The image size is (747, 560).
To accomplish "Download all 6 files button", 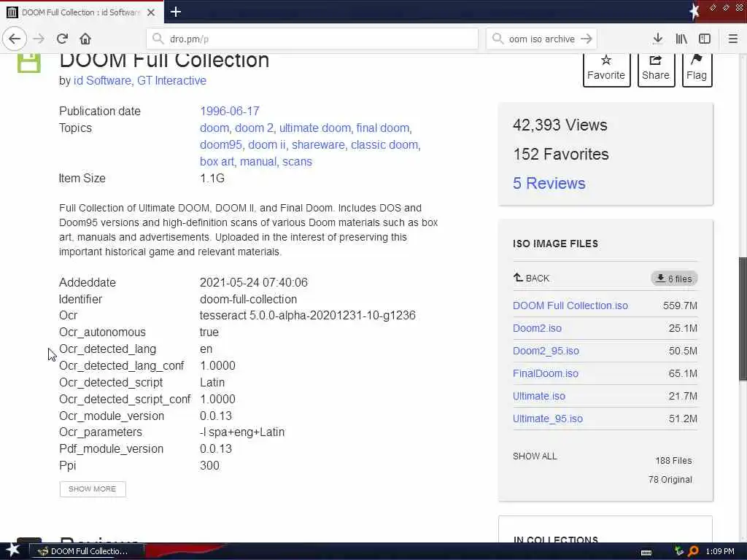I will click(674, 279).
